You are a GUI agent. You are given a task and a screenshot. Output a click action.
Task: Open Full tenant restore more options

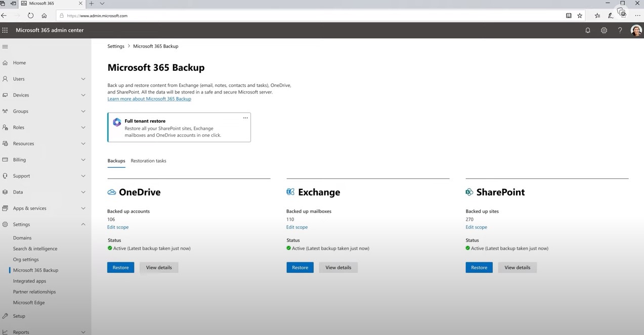245,118
